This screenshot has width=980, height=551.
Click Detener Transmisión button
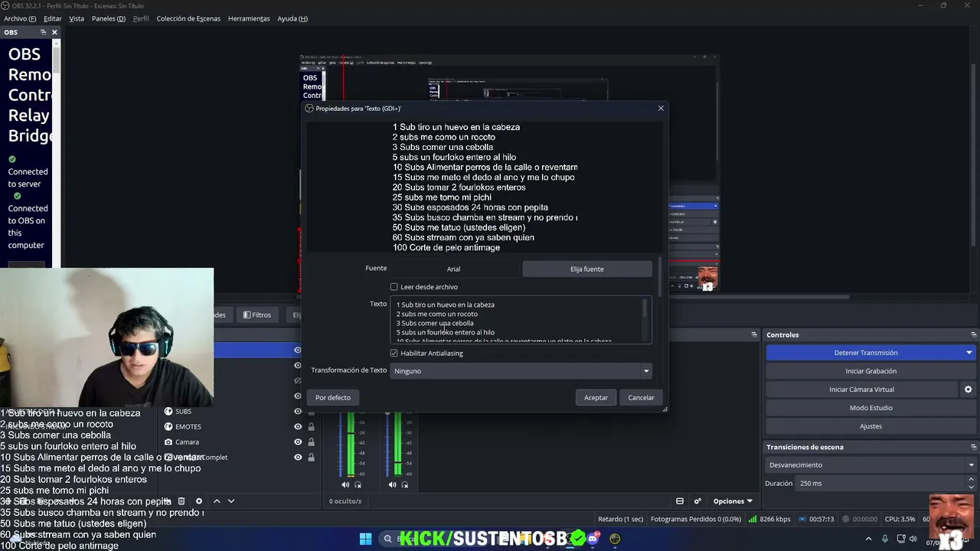(865, 353)
